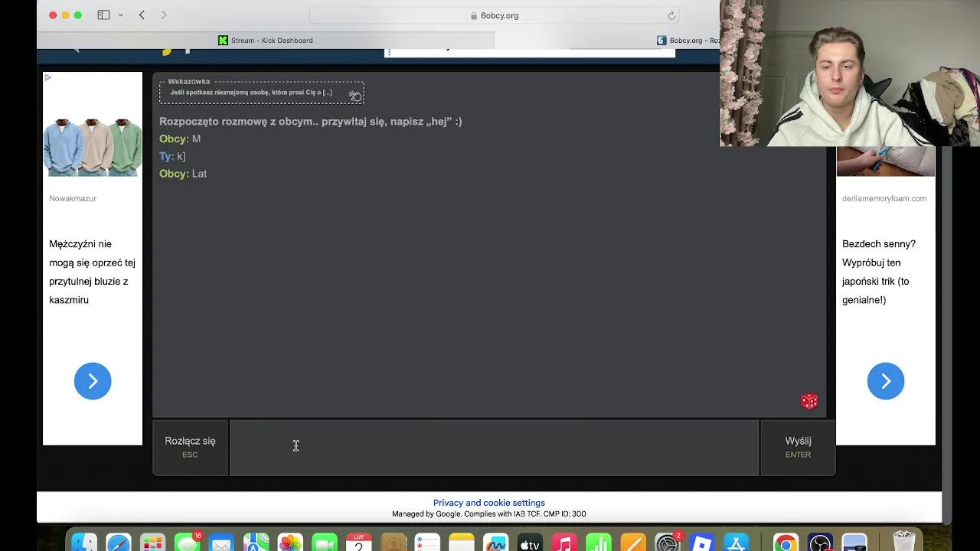
Task: Go forward with the Safari forward arrow
Action: [163, 15]
